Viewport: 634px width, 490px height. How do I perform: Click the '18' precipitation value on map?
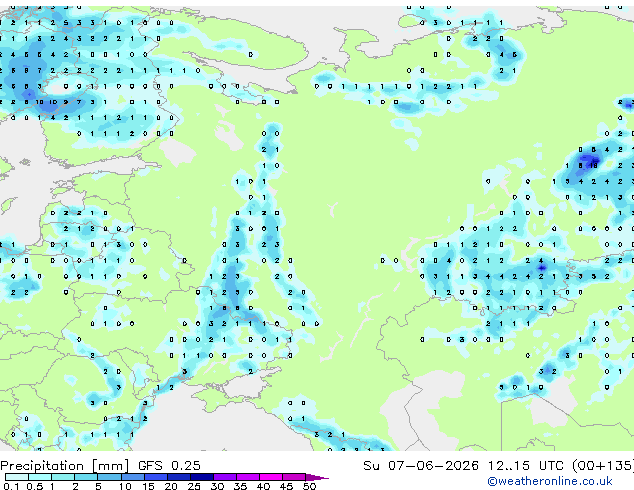tap(594, 165)
